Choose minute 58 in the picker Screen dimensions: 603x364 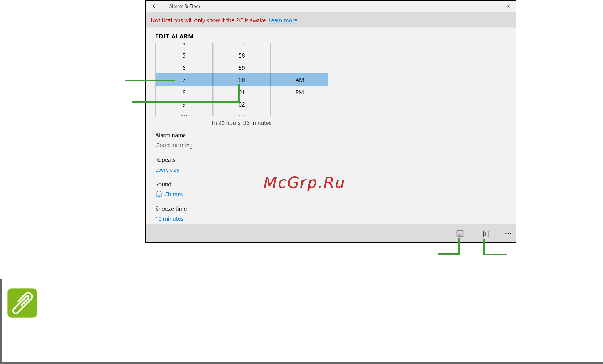(242, 55)
